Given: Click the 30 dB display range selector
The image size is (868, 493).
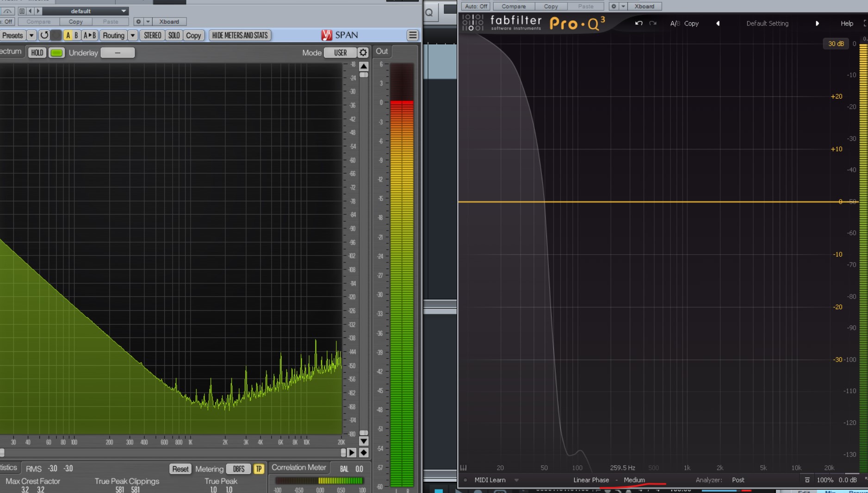Looking at the screenshot, I should click(836, 44).
